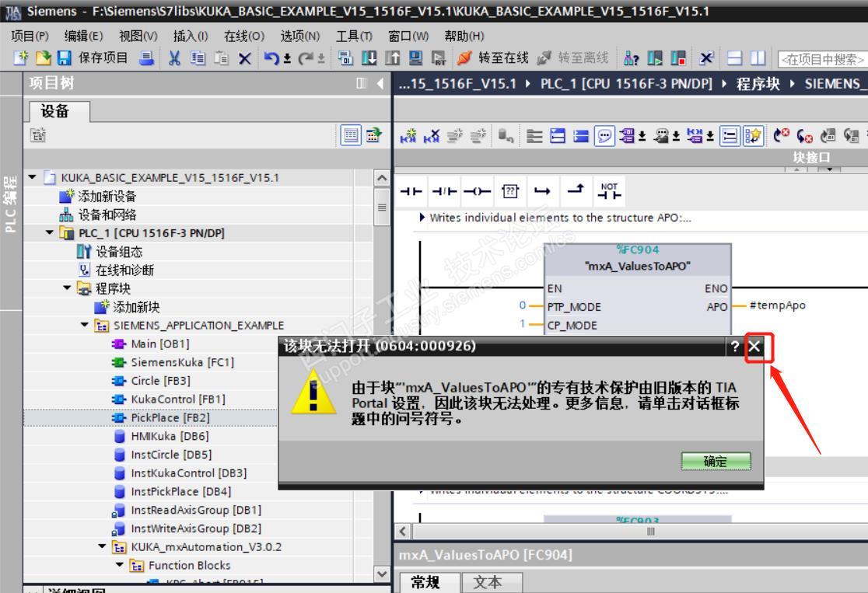Click the Copy icon in main toolbar
The width and height of the screenshot is (868, 593).
[198, 58]
